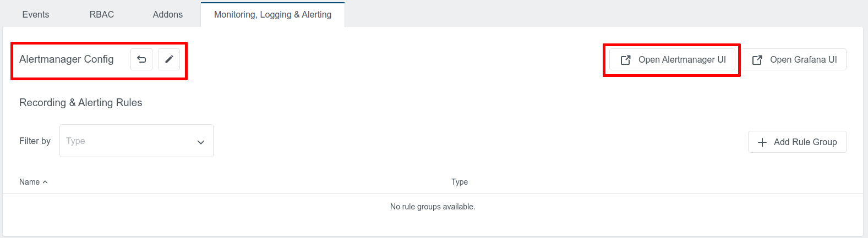Switch to the Events tab
Viewport: 868px width, 238px height.
click(36, 14)
